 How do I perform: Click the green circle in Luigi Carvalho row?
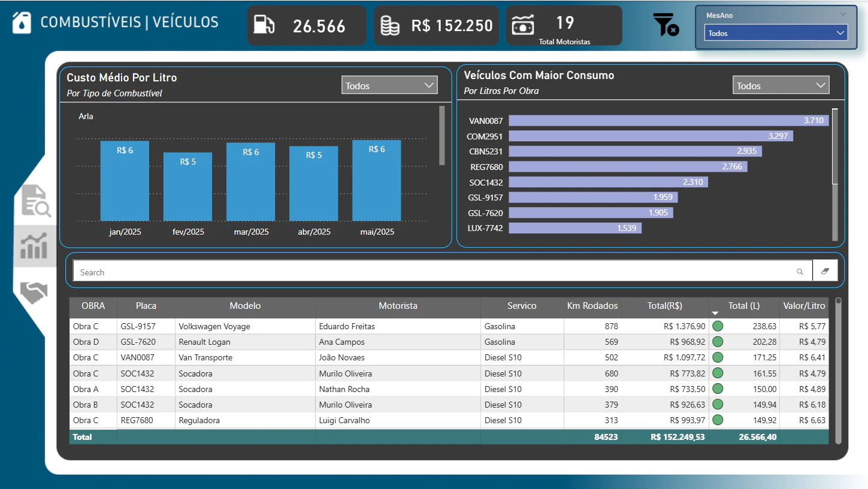click(717, 420)
